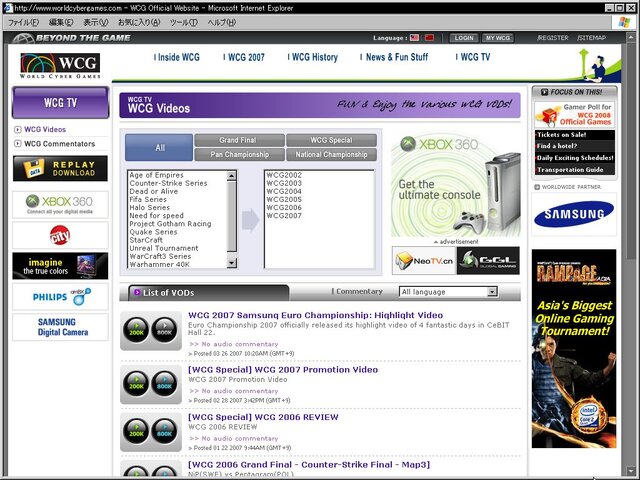The image size is (640, 480).
Task: Select WarCraft3 Series in the games list
Action: (160, 256)
